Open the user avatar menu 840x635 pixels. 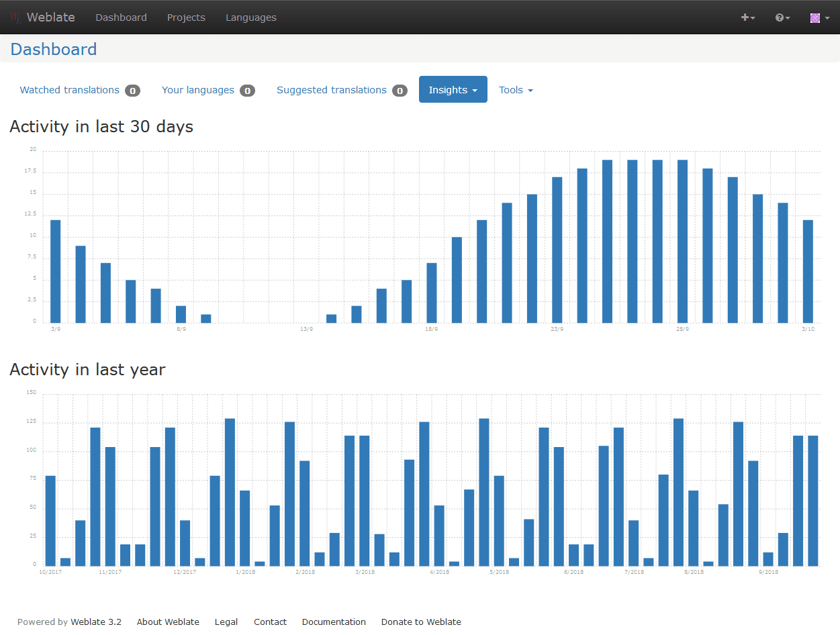(820, 17)
